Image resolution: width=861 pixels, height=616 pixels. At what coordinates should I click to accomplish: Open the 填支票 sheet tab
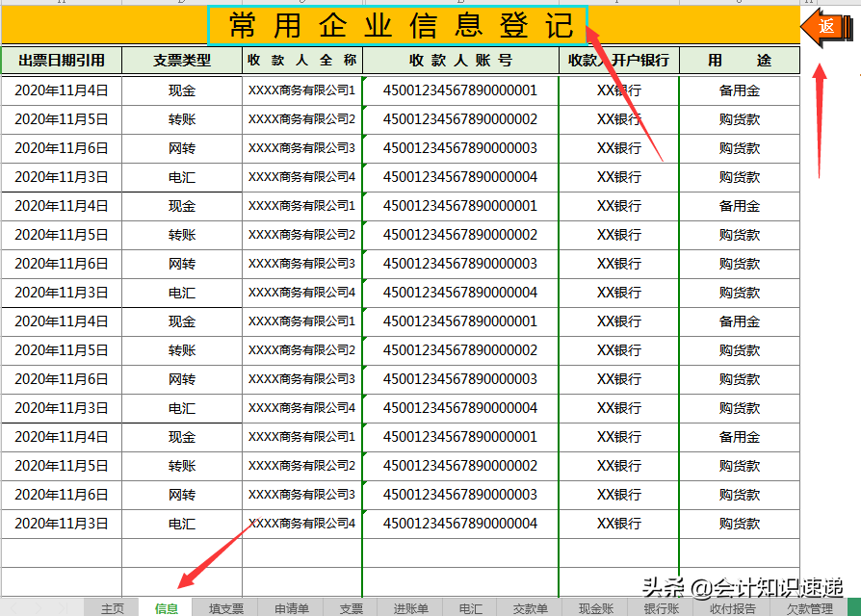[x=227, y=607]
